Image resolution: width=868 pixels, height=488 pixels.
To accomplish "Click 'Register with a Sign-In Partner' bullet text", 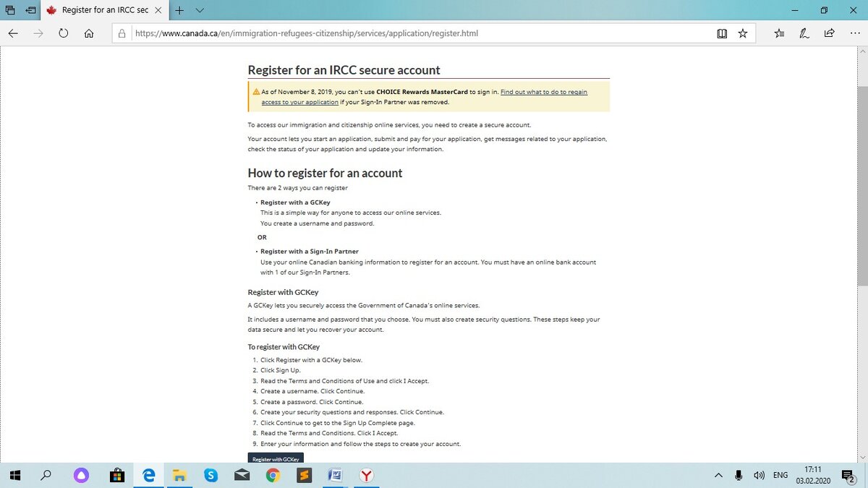I will 309,251.
